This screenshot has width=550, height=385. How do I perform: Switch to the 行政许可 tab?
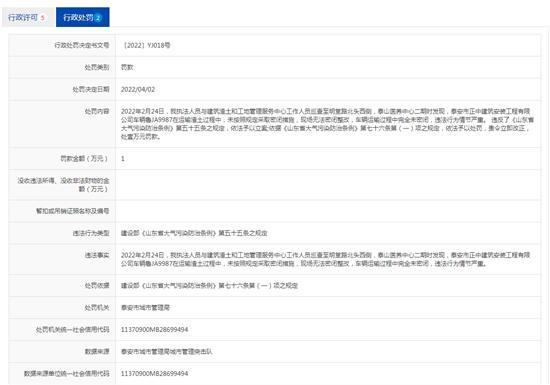click(x=28, y=17)
